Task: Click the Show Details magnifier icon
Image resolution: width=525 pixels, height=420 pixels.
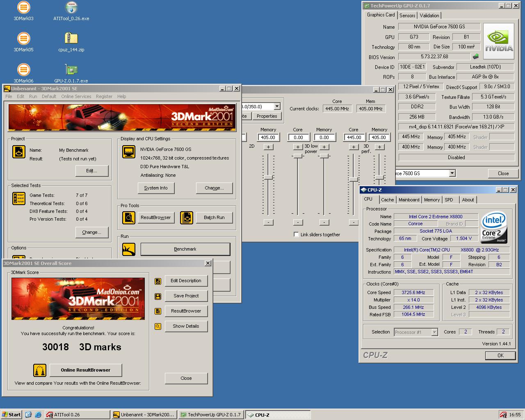Action: pos(158,326)
